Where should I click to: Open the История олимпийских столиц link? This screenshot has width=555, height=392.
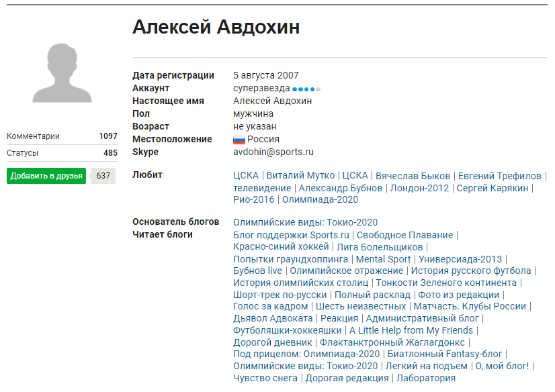[x=300, y=283]
